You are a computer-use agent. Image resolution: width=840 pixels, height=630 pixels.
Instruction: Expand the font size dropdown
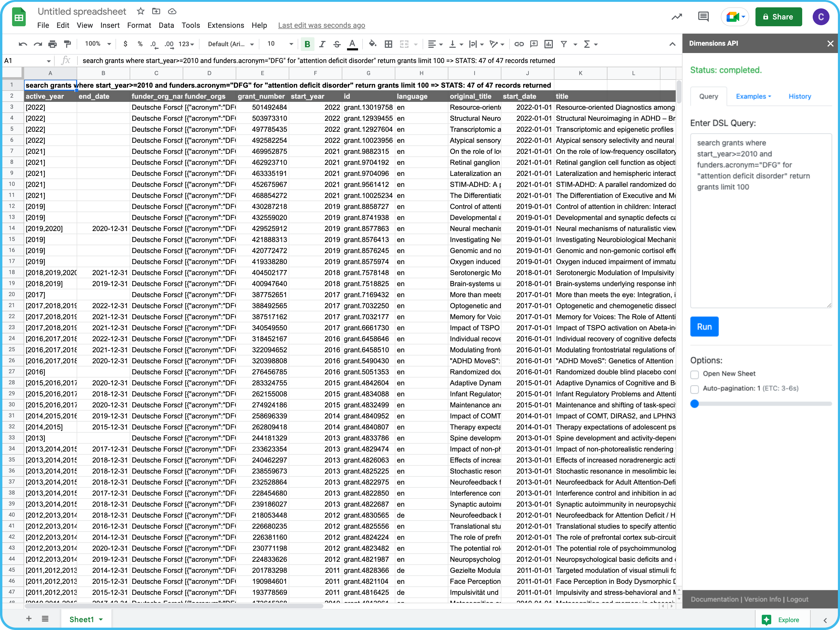[291, 44]
